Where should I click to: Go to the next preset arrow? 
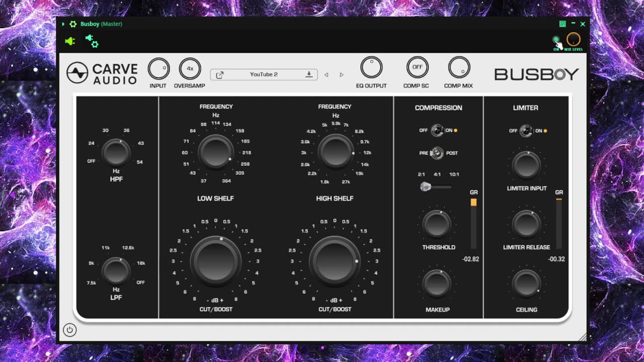[x=342, y=75]
